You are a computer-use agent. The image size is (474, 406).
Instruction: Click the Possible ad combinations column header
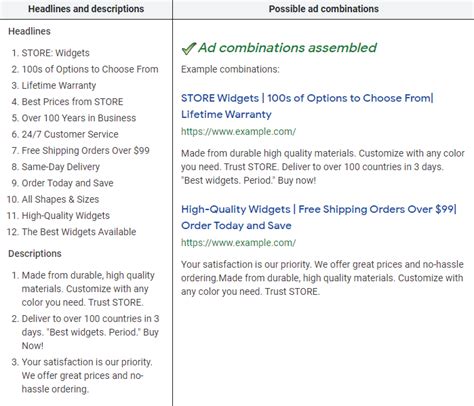(x=324, y=9)
